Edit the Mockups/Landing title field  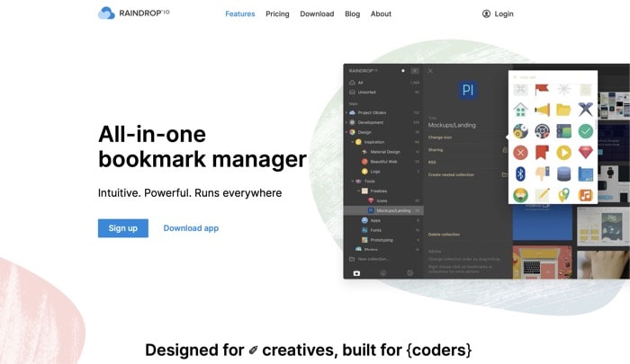point(452,125)
